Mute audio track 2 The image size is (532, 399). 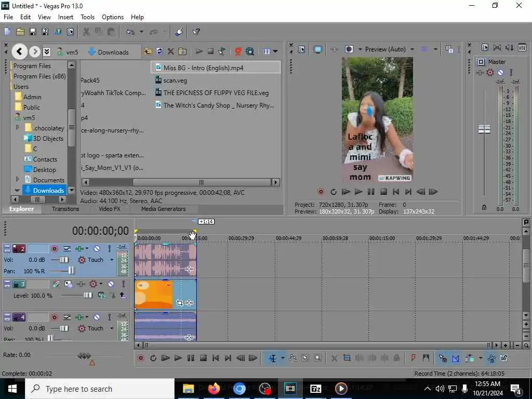(x=97, y=249)
